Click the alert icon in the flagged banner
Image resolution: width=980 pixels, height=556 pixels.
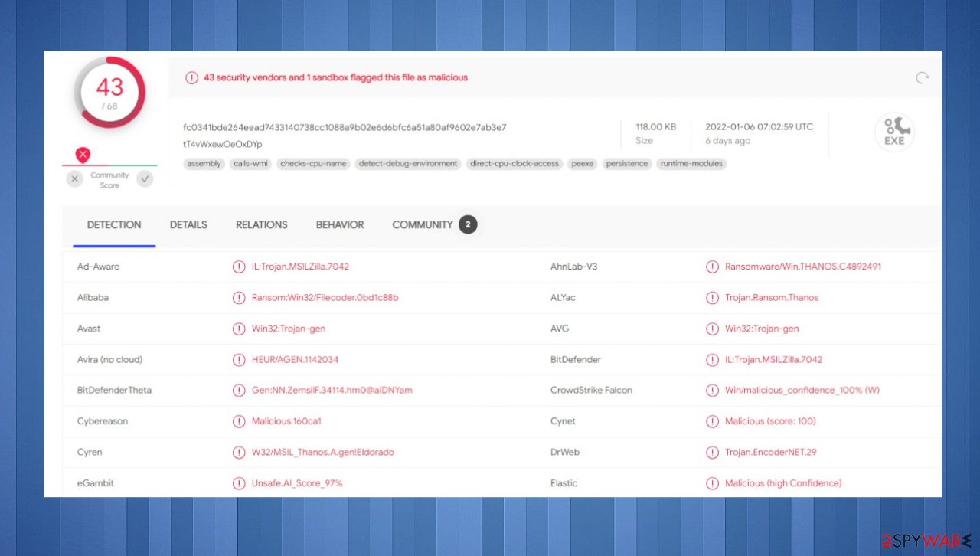pos(191,77)
